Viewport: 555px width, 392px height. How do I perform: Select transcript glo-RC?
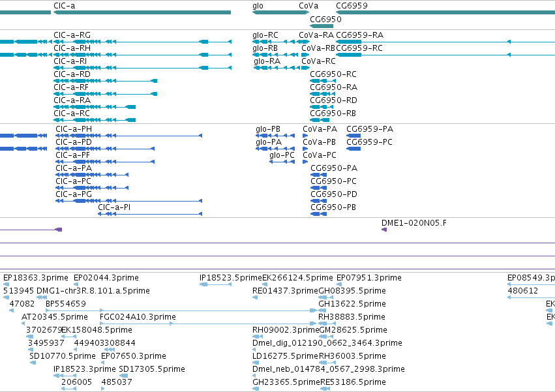click(265, 35)
